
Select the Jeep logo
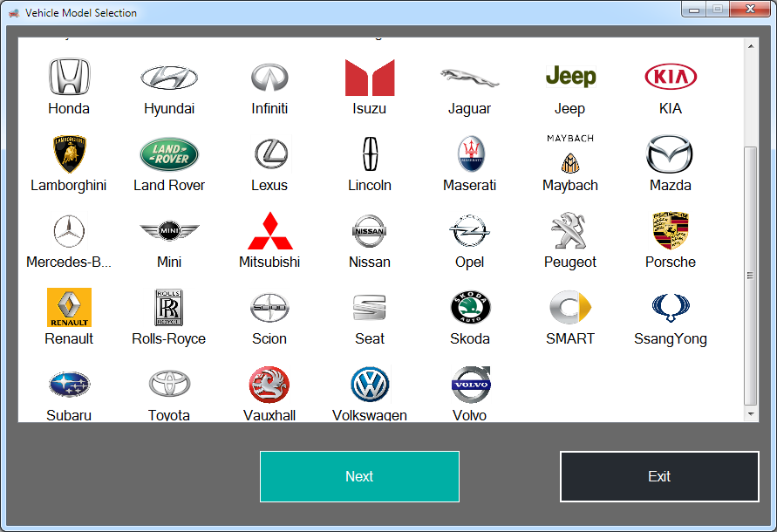click(570, 77)
